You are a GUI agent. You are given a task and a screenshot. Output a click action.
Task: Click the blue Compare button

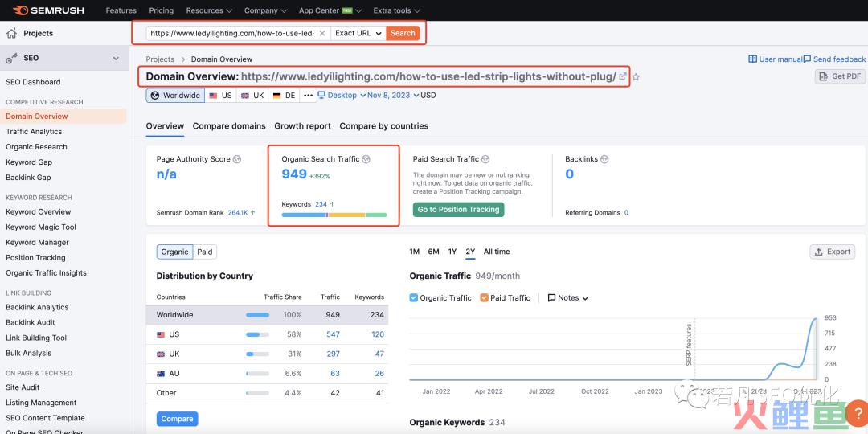177,419
